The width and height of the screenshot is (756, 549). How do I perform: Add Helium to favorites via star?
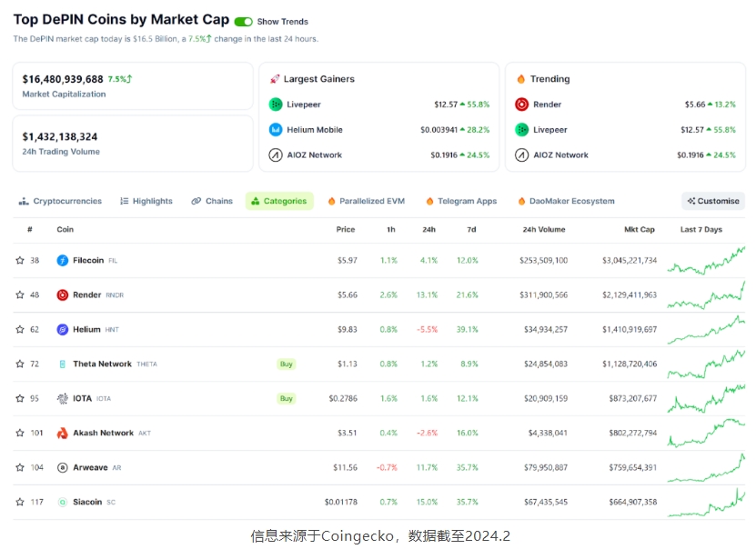[20, 329]
